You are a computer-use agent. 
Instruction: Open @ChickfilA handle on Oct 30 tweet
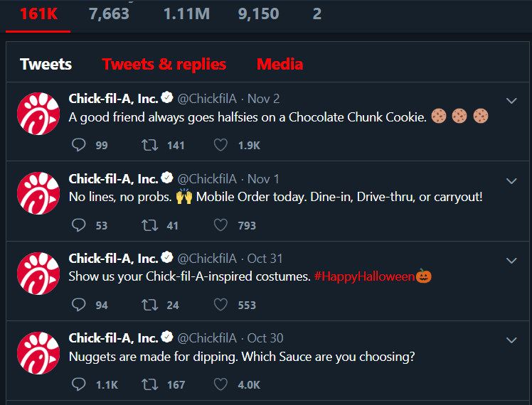coord(207,338)
